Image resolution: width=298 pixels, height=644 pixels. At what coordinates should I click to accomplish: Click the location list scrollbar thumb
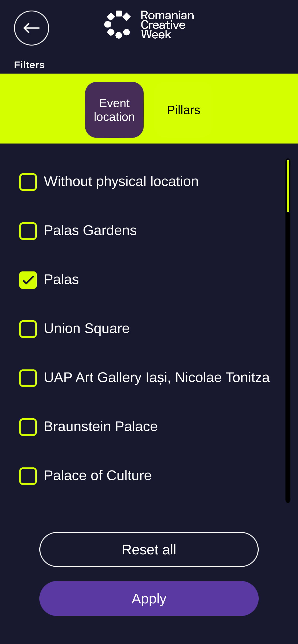coord(288,186)
